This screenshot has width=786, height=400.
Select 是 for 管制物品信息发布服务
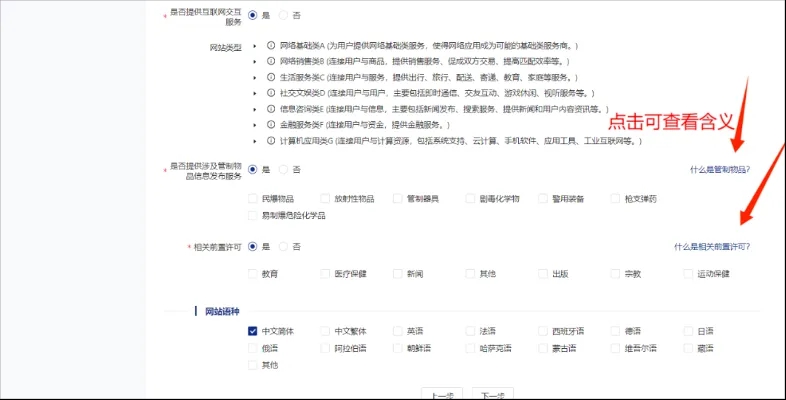(x=252, y=170)
